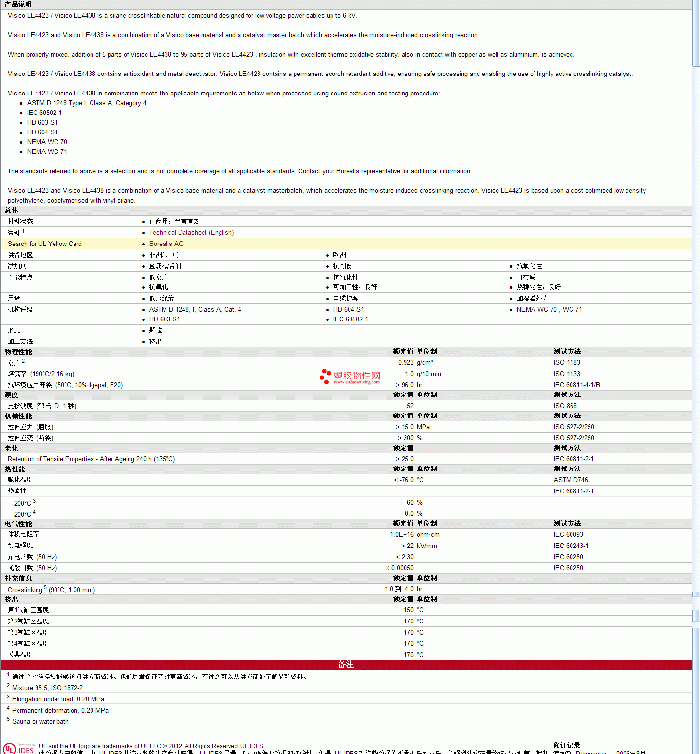Image resolution: width=700 pixels, height=754 pixels.
Task: Click the IEC 60811-4-1/B test method
Action: (577, 385)
